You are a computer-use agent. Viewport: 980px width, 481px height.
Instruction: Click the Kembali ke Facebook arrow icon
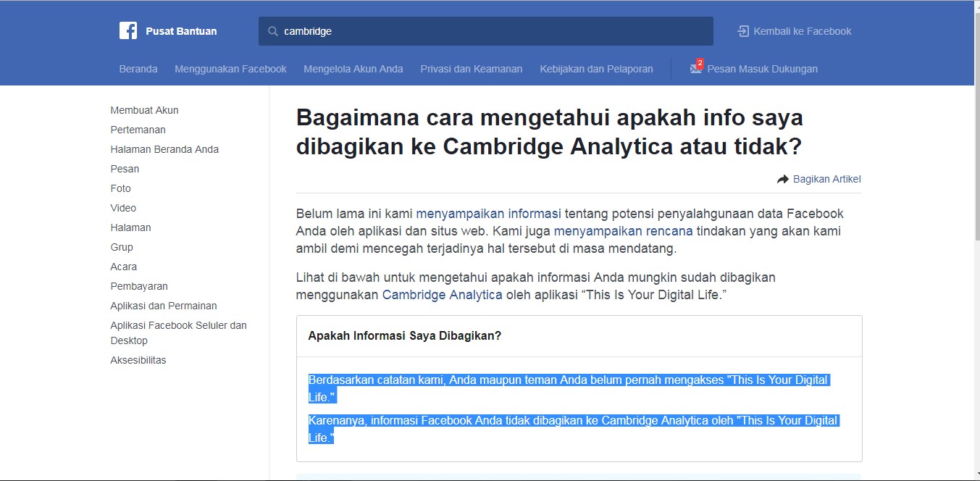point(743,31)
